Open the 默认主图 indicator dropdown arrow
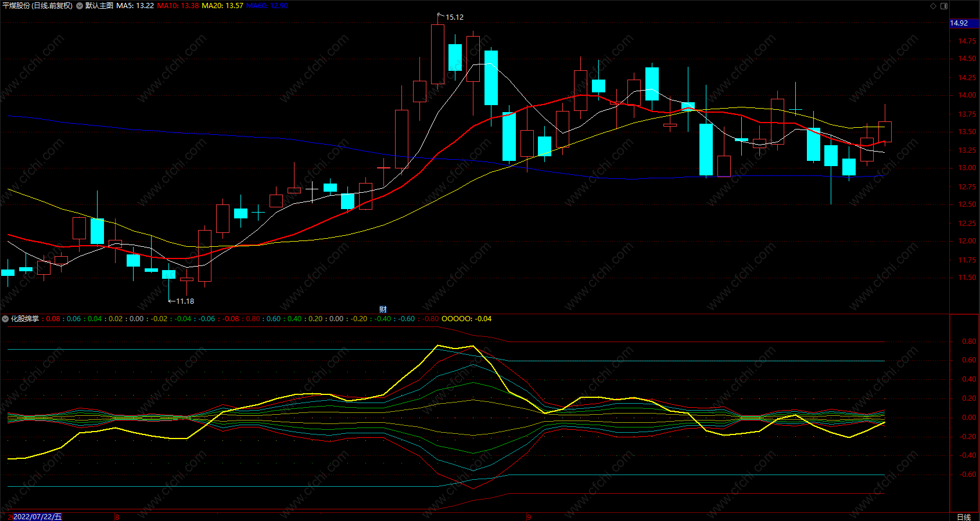Viewport: 980px width, 521px height. pyautogui.click(x=80, y=6)
